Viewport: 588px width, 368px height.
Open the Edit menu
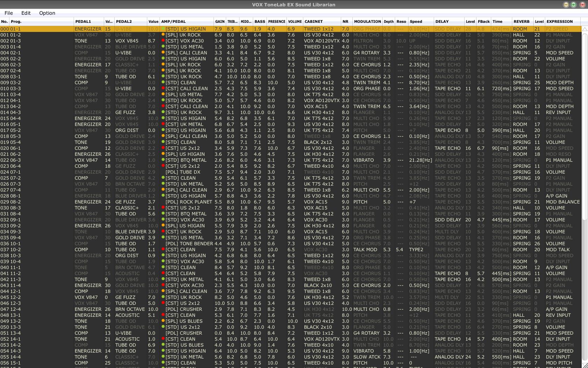(26, 13)
